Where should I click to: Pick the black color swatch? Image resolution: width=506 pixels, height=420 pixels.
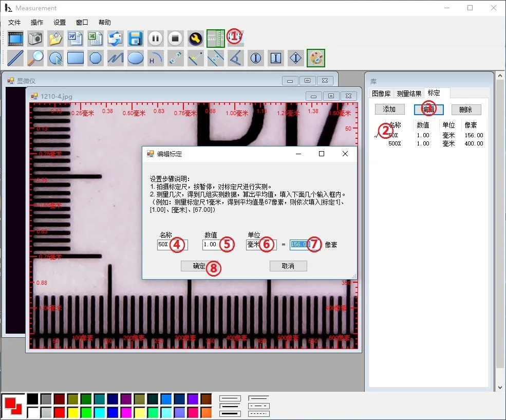click(32, 399)
